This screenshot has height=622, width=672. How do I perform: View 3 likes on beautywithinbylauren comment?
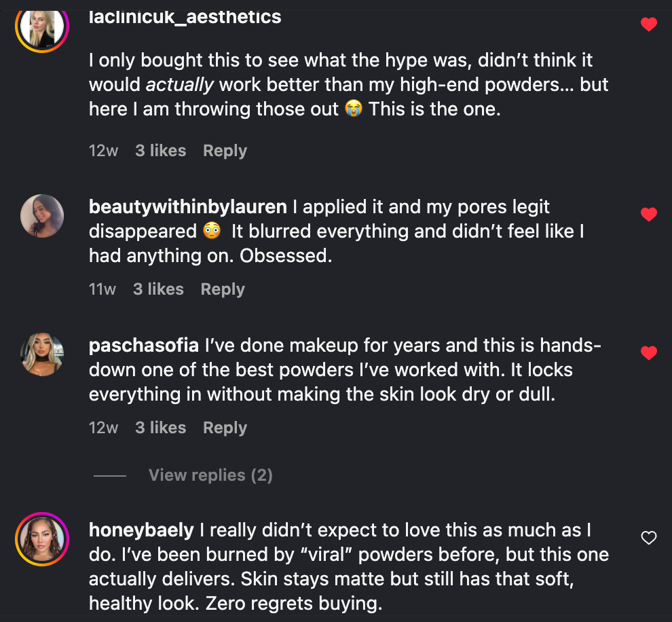158,289
